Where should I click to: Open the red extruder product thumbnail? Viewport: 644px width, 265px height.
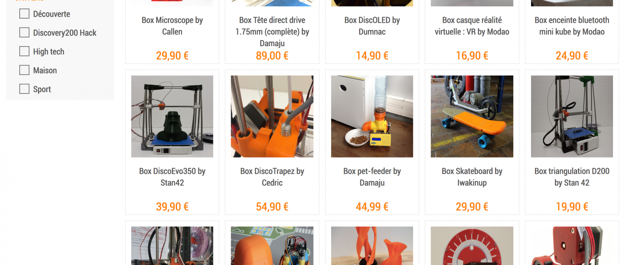point(572,246)
